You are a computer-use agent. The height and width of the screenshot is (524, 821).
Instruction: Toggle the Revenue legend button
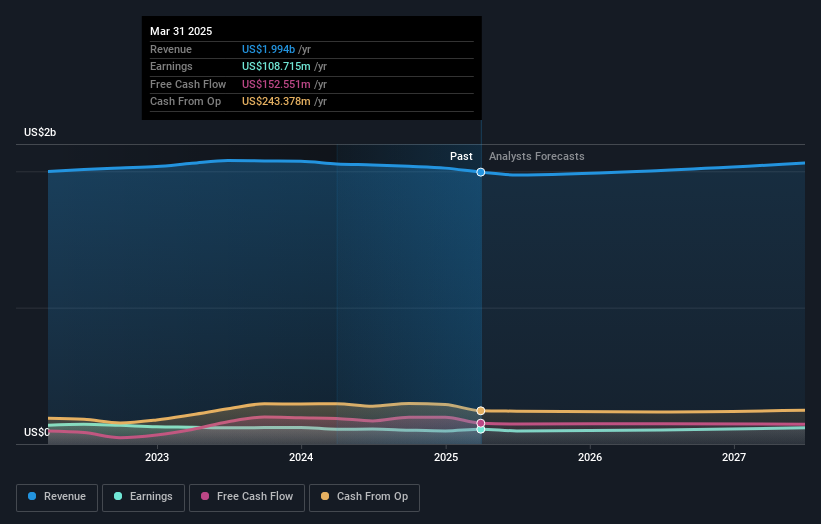(x=57, y=497)
